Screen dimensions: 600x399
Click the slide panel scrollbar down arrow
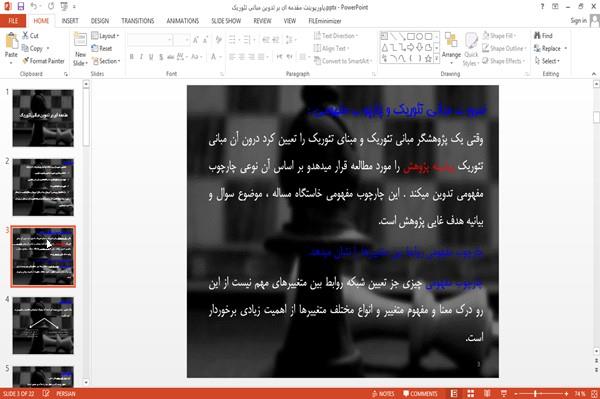[x=86, y=382]
